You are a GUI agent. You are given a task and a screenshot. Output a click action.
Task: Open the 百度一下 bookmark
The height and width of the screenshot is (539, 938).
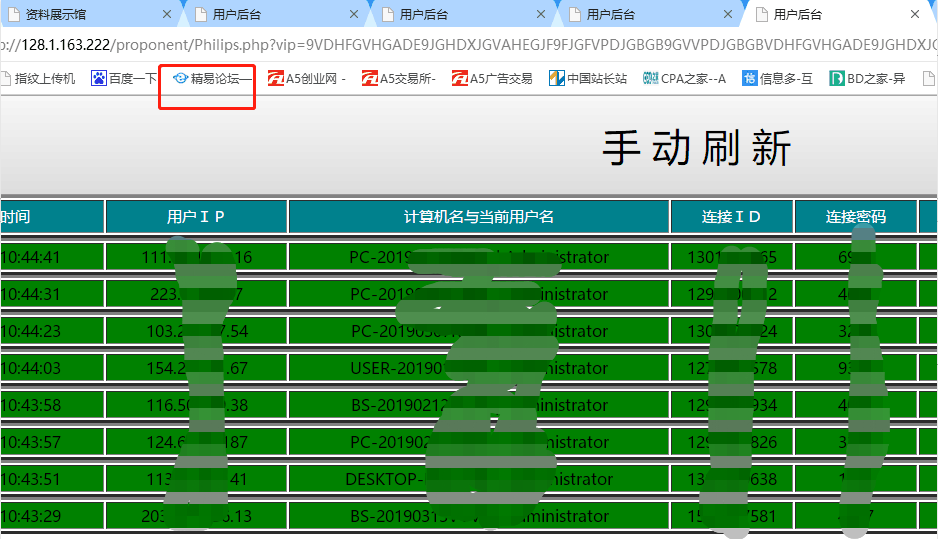tap(124, 78)
